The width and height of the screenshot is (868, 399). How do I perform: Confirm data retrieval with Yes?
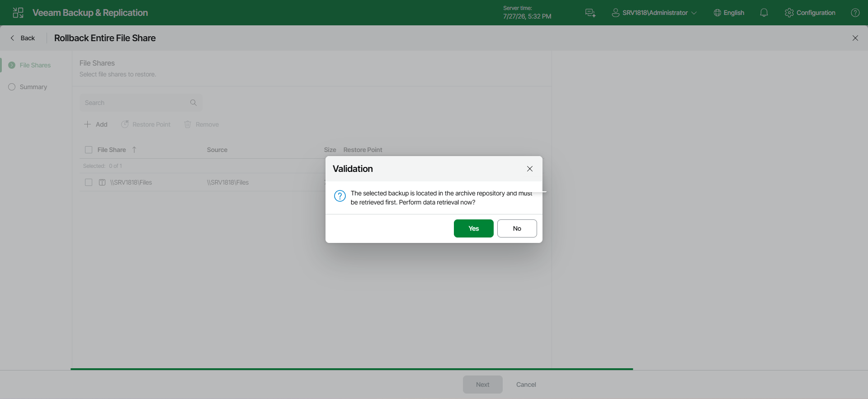[474, 228]
